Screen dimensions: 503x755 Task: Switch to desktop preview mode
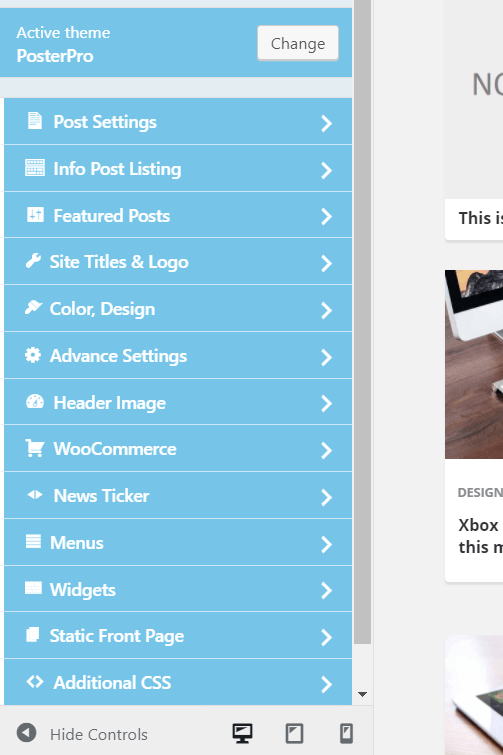pyautogui.click(x=242, y=733)
